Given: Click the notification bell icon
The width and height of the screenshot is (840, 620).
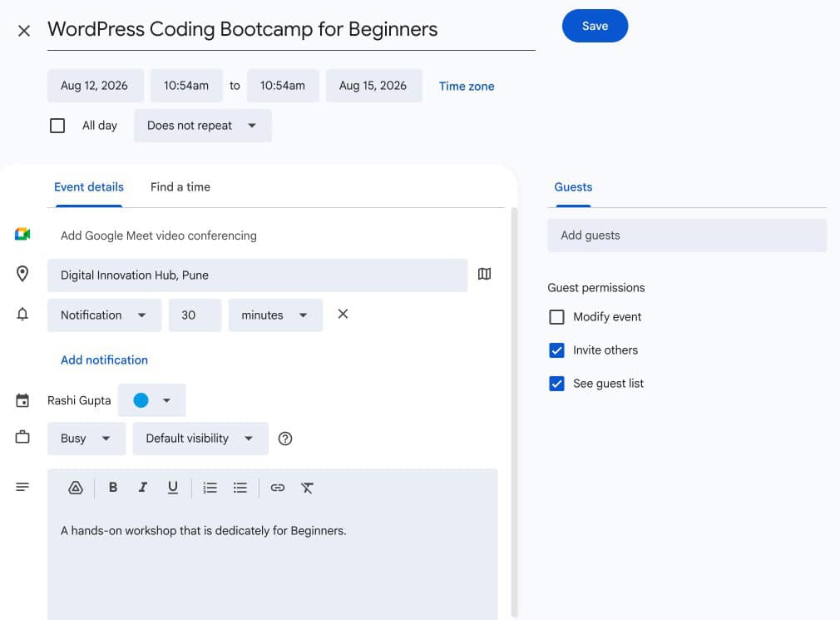Looking at the screenshot, I should (x=22, y=314).
